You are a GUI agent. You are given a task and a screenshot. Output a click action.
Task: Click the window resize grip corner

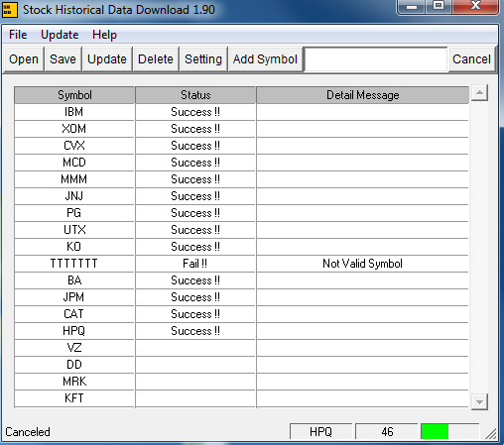(x=491, y=433)
